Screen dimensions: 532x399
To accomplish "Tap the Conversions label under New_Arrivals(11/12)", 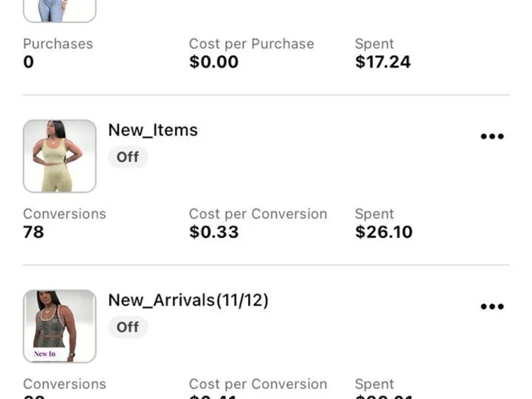I will [x=64, y=384].
